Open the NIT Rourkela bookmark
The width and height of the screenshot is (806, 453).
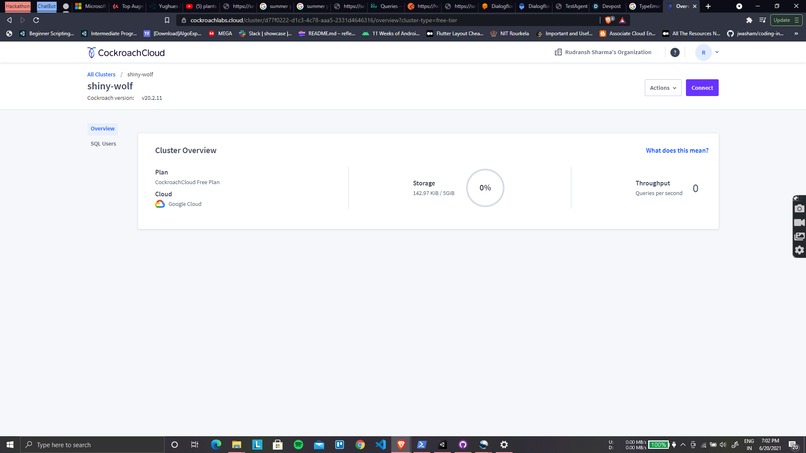point(510,33)
